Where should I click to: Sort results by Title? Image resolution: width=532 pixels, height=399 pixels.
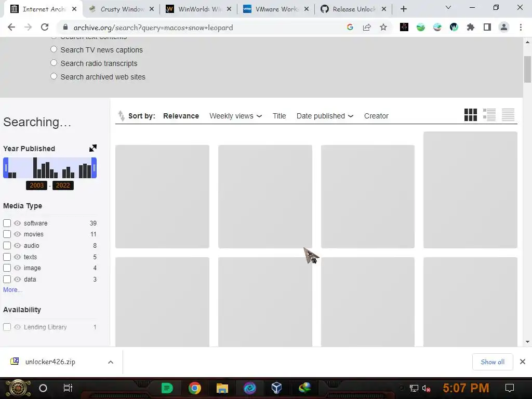[x=279, y=116]
